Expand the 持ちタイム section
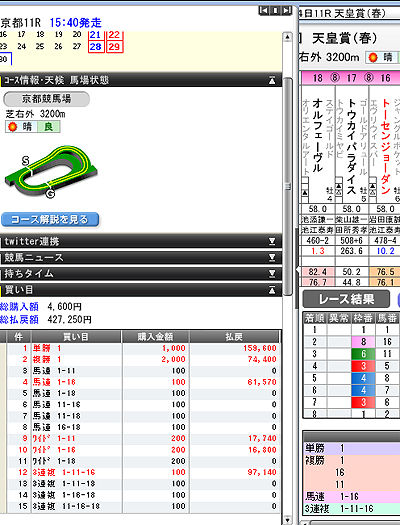The height and width of the screenshot is (525, 400). (272, 274)
